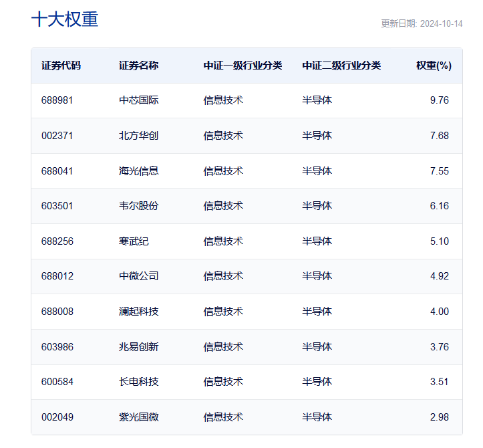The width and height of the screenshot is (483, 448).
Task: Select security name 海光信息
Action: click(138, 171)
